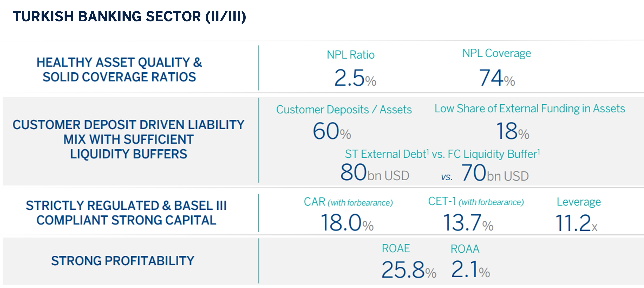Screen dimensions: 644x288
Task: Click ST External Debt vs. FC Liquidity label
Action: 442,154
